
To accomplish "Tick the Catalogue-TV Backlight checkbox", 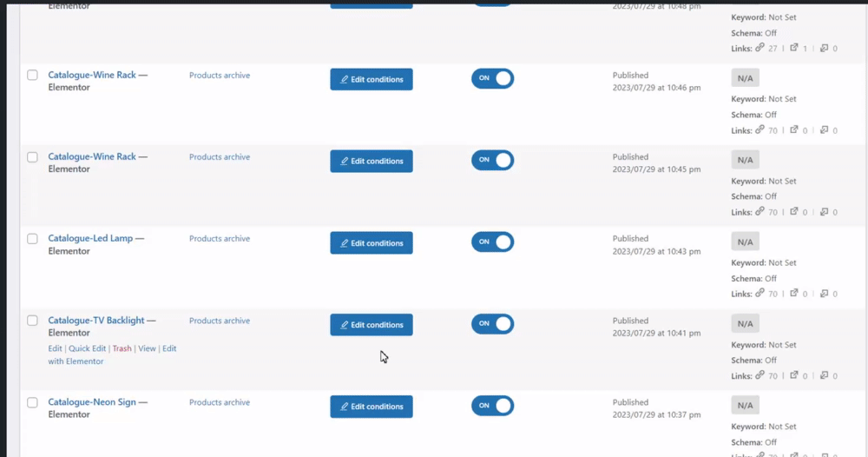I will click(x=33, y=321).
